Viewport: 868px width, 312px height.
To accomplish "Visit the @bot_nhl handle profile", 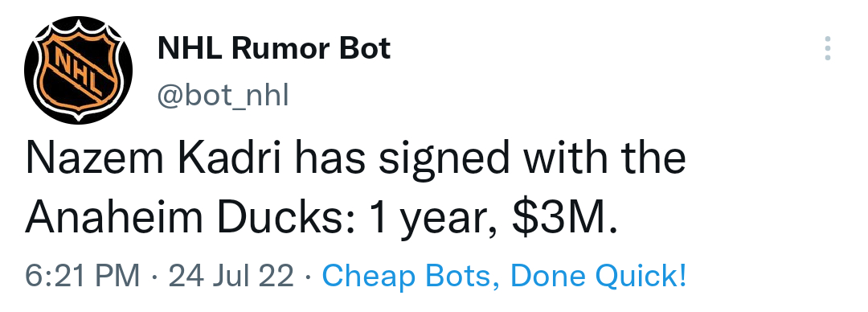I will point(223,96).
